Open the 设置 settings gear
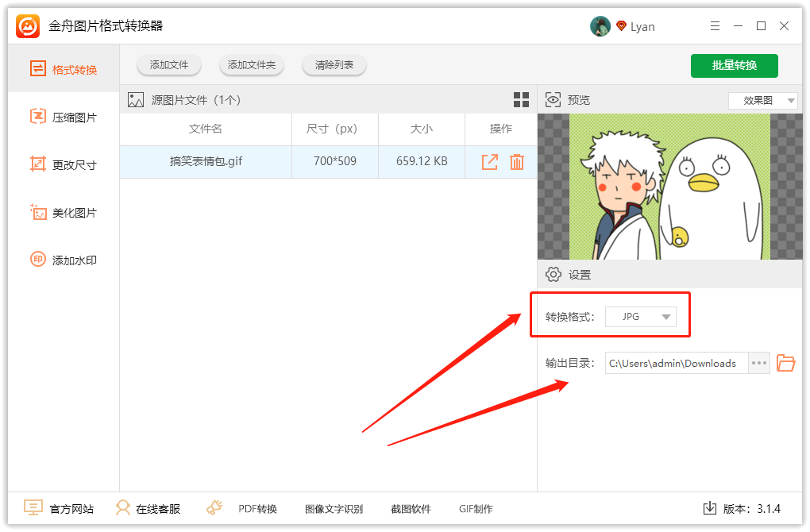This screenshot has width=810, height=532. pyautogui.click(x=553, y=274)
